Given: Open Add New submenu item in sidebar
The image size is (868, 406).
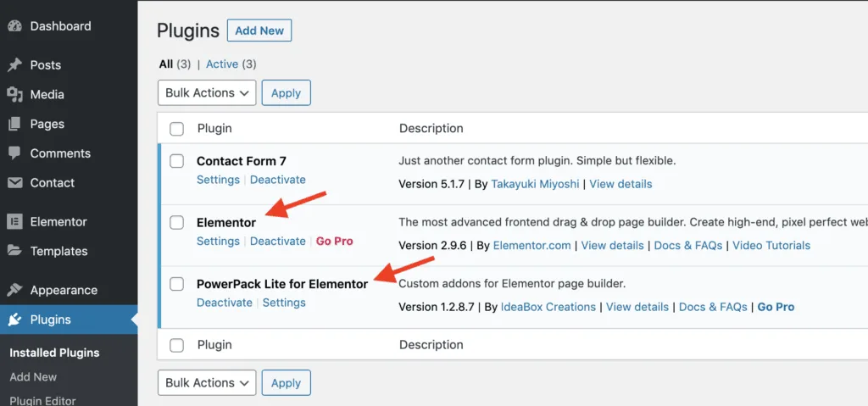Looking at the screenshot, I should point(33,376).
